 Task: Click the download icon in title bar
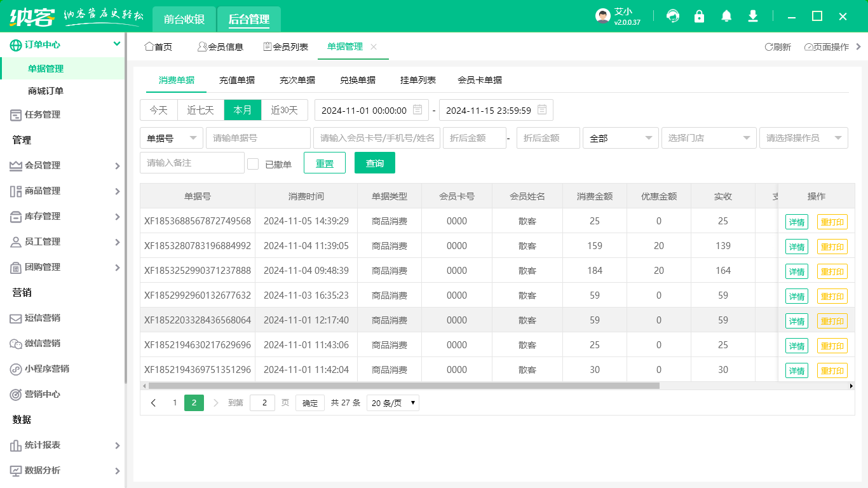[x=752, y=16]
